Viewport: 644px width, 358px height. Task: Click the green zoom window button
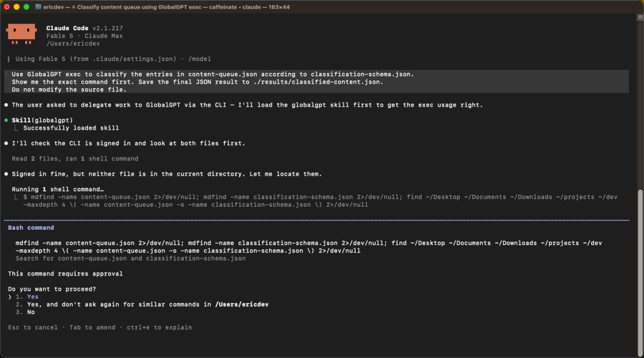26,7
